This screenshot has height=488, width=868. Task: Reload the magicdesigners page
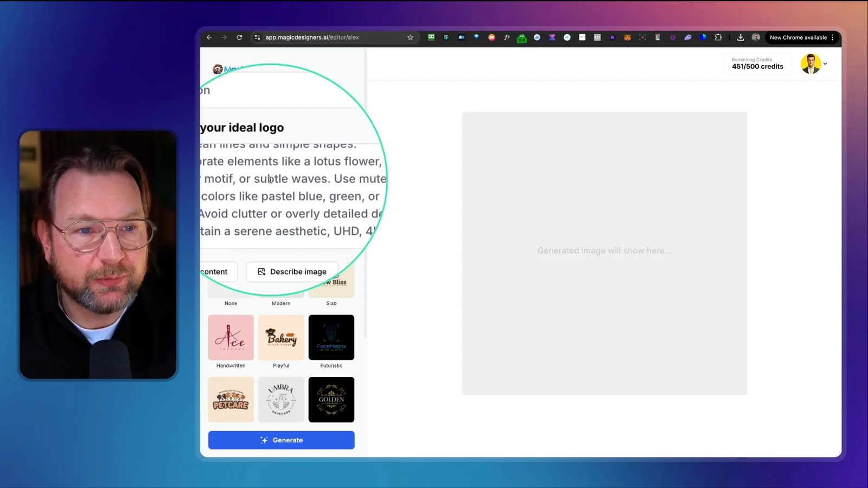(239, 37)
